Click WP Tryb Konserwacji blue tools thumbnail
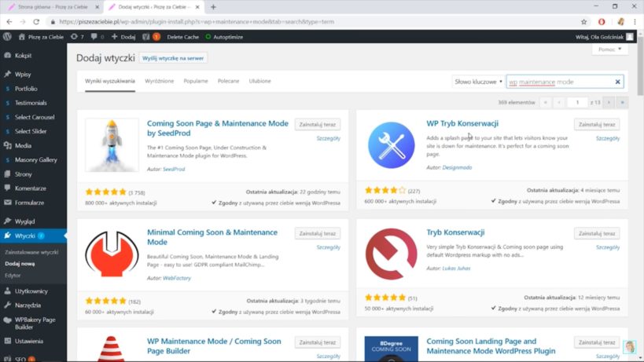The height and width of the screenshot is (362, 644). pos(391,144)
